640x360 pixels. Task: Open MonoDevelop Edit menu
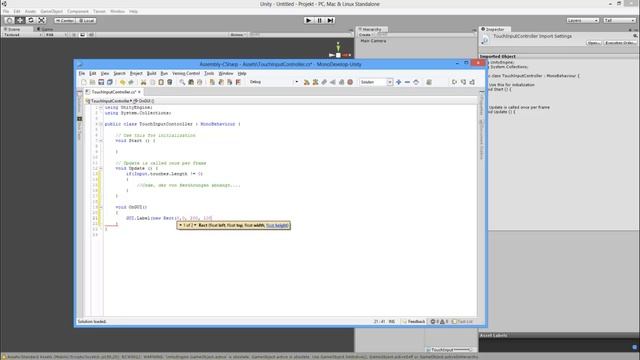(93, 73)
